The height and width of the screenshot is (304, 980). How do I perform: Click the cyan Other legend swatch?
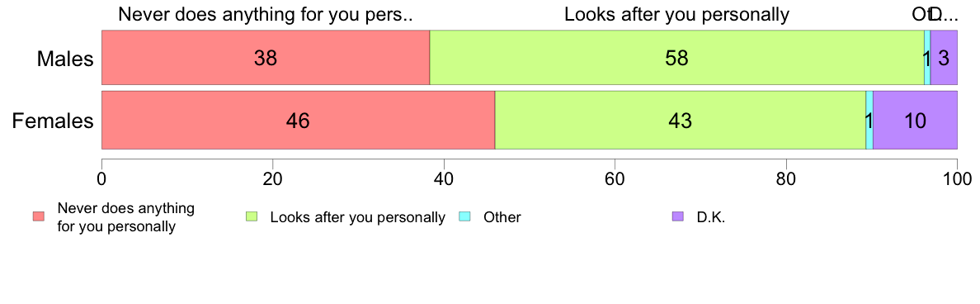(x=464, y=216)
